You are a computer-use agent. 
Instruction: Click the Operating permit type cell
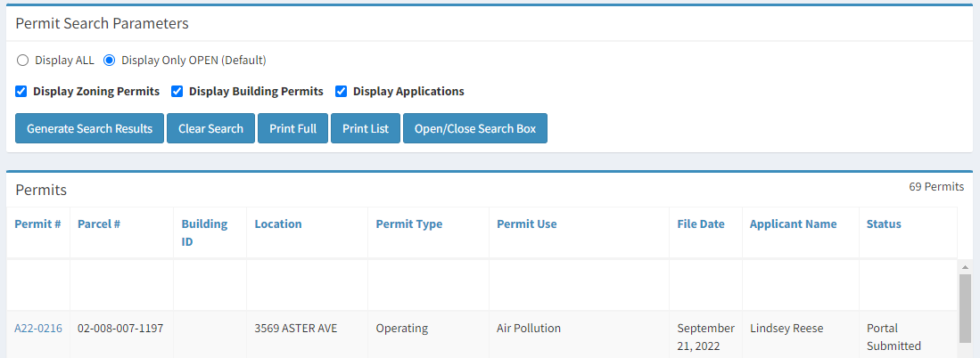[402, 328]
